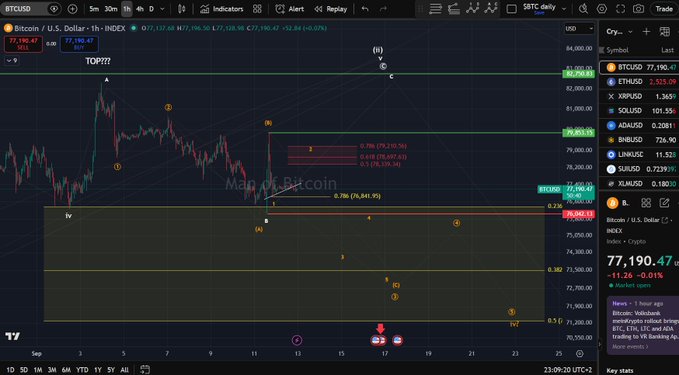
Task: Click first drawing favorites tool in toolbar
Action: [x=435, y=9]
